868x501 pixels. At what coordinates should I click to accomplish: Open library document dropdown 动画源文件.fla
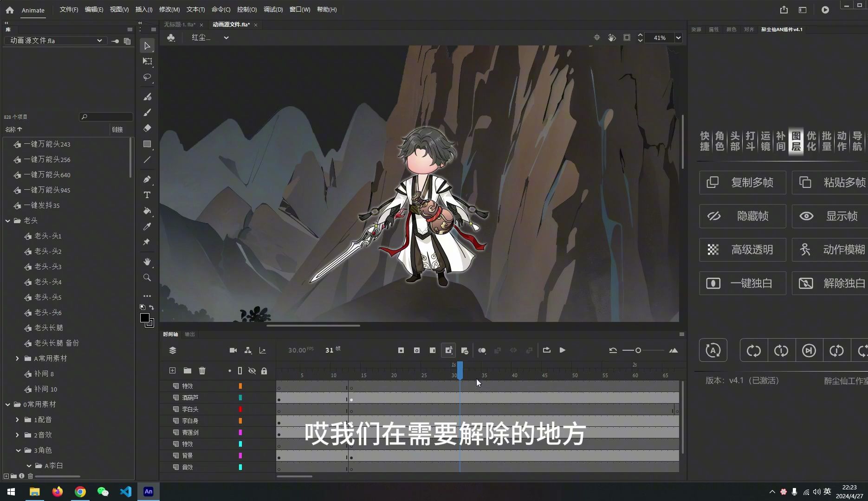pos(56,41)
